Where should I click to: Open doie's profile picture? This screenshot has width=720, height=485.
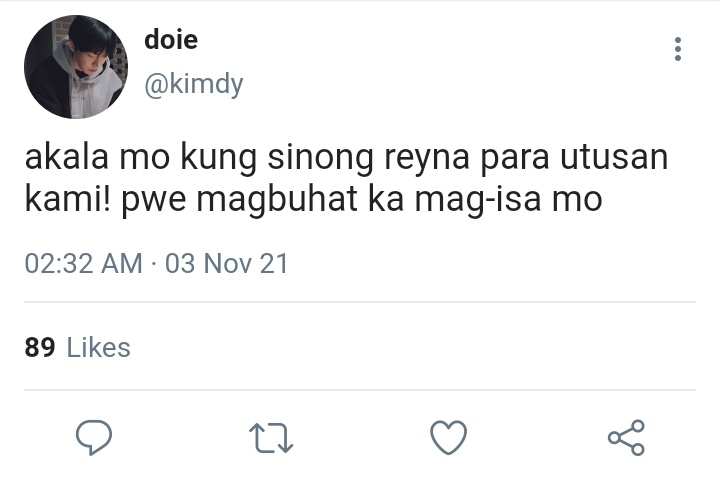point(76,67)
